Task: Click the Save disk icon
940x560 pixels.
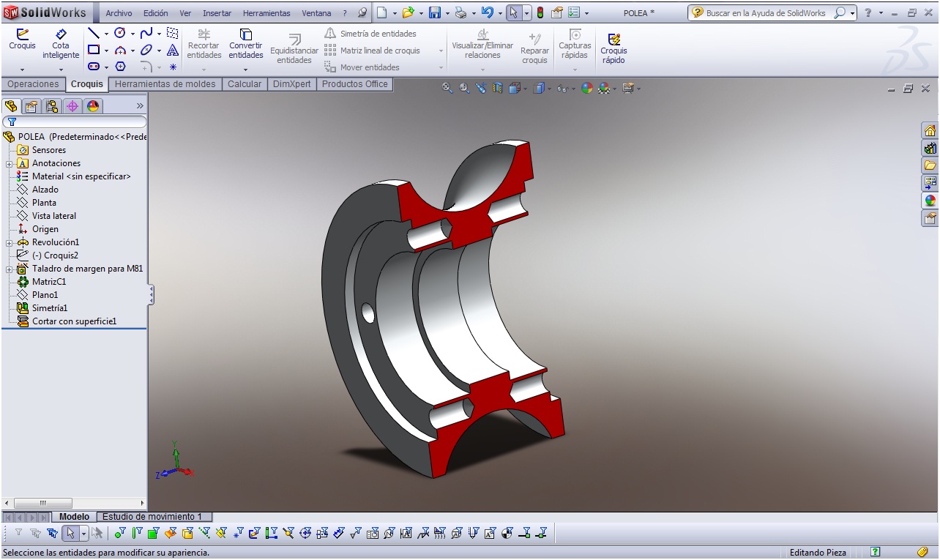Action: click(x=435, y=12)
